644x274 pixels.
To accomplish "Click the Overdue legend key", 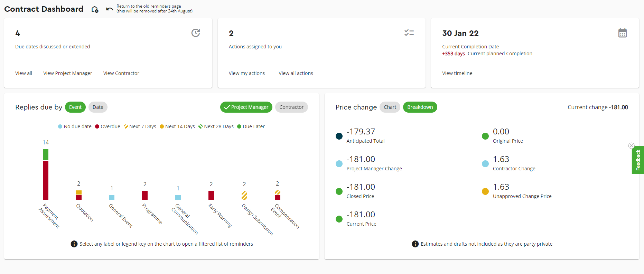I will click(108, 126).
